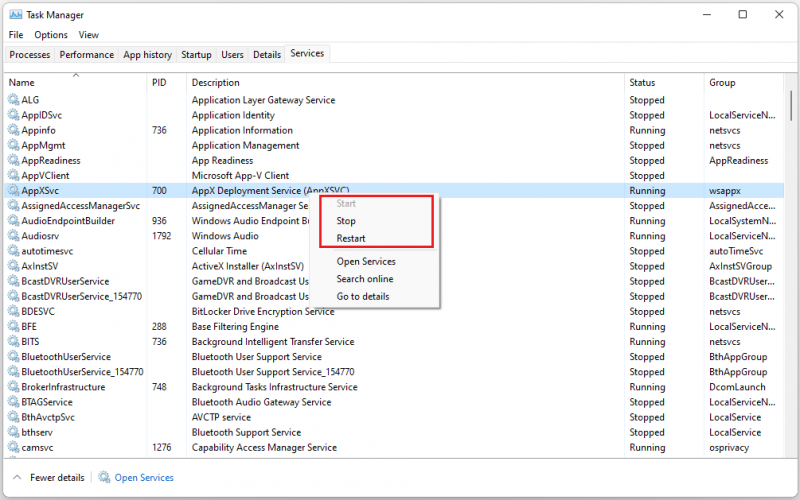Click the bthserv service gear icon
Image resolution: width=800 pixels, height=500 pixels.
[13, 432]
